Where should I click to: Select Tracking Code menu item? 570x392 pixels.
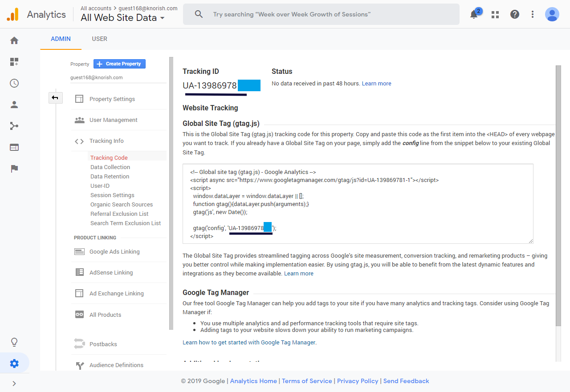109,158
